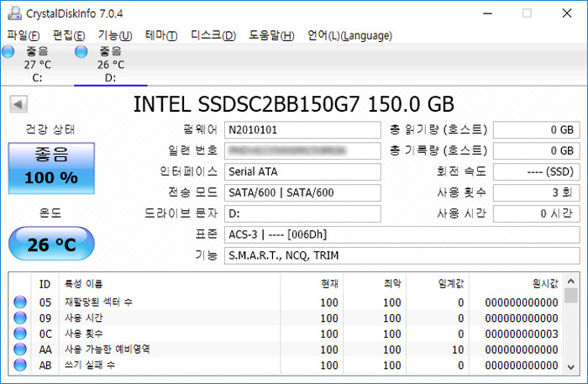Click the firmware field N2010101
The image size is (588, 384).
(x=302, y=129)
